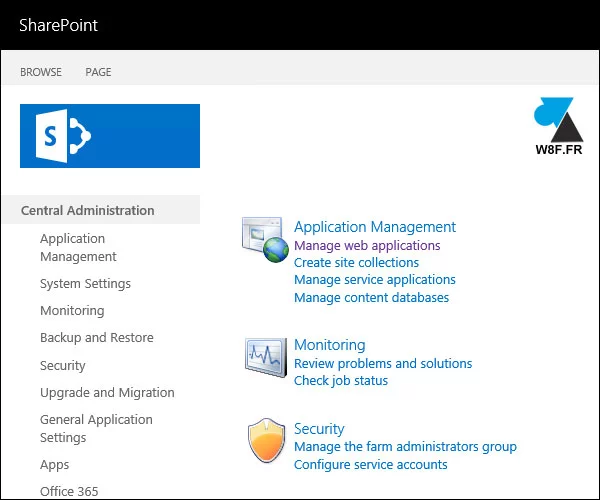
Task: Open Backup and Restore in sidebar
Action: click(96, 338)
